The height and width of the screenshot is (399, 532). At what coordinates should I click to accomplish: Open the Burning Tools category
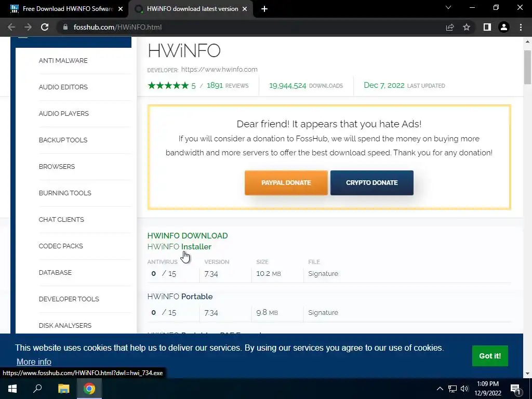[65, 193]
